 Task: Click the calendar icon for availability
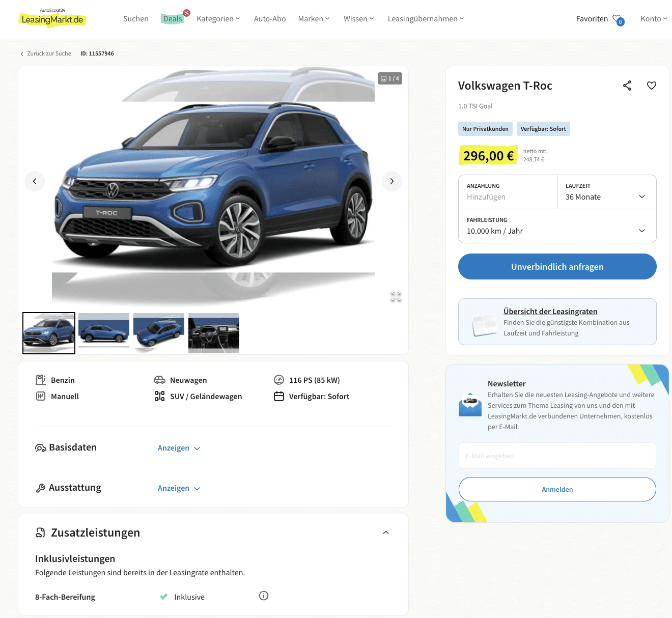point(279,396)
